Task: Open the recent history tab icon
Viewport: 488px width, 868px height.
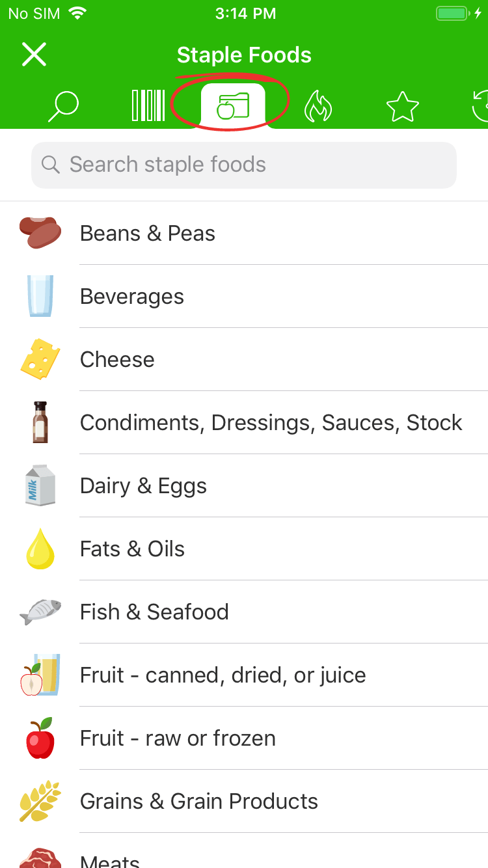Action: coord(480,106)
